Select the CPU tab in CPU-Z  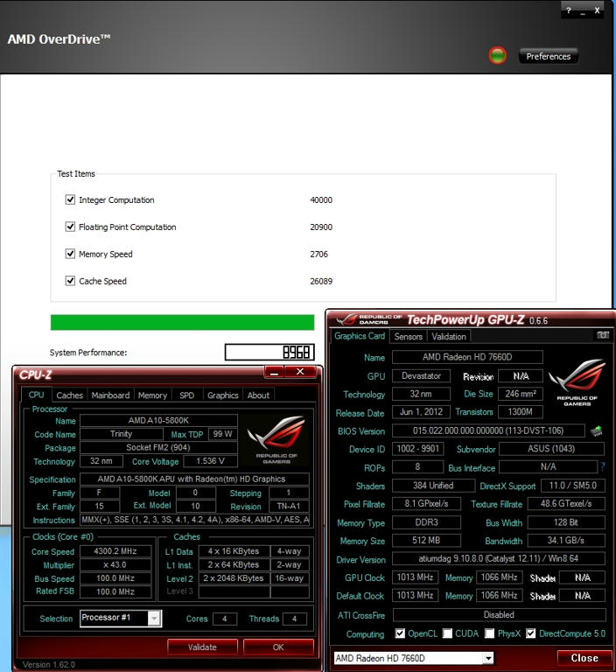coord(37,395)
